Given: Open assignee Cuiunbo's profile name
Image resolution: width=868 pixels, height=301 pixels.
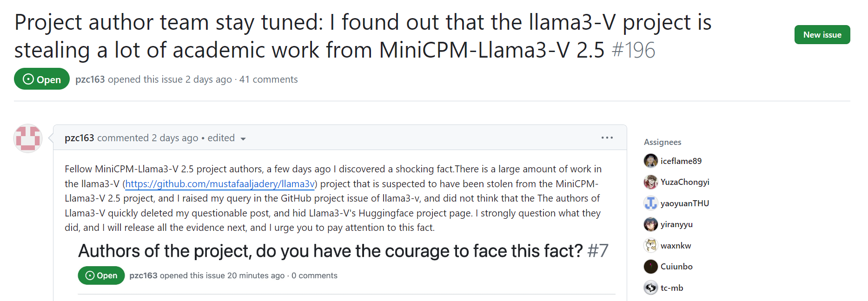Looking at the screenshot, I should pos(676,267).
